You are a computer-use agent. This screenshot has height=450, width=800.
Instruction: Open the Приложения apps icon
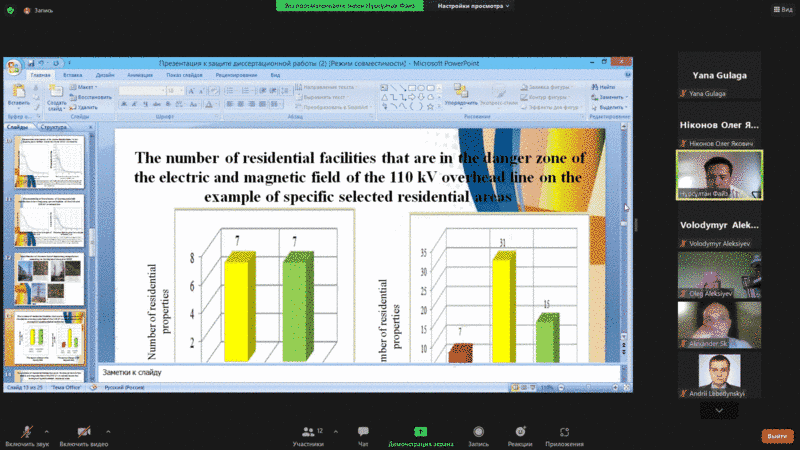pyautogui.click(x=565, y=432)
